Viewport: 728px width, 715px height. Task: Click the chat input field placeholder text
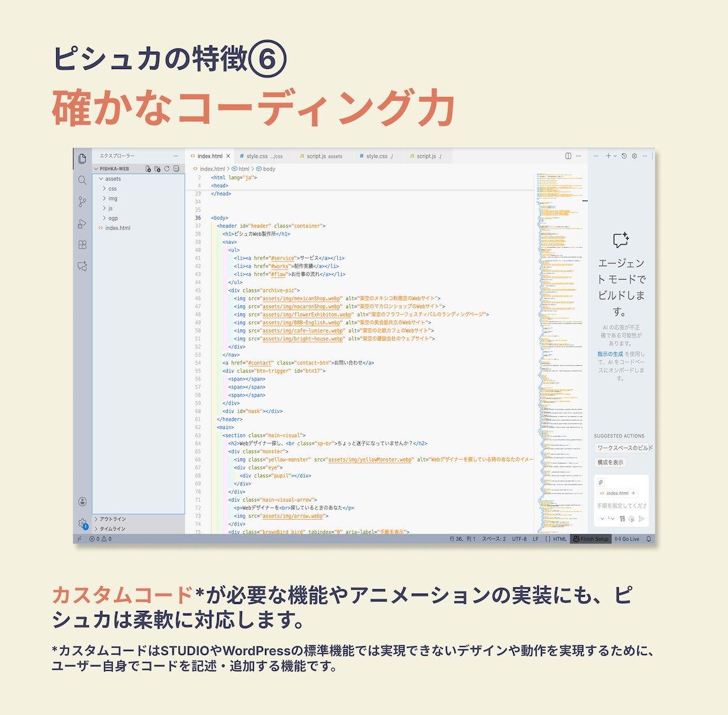point(621,506)
